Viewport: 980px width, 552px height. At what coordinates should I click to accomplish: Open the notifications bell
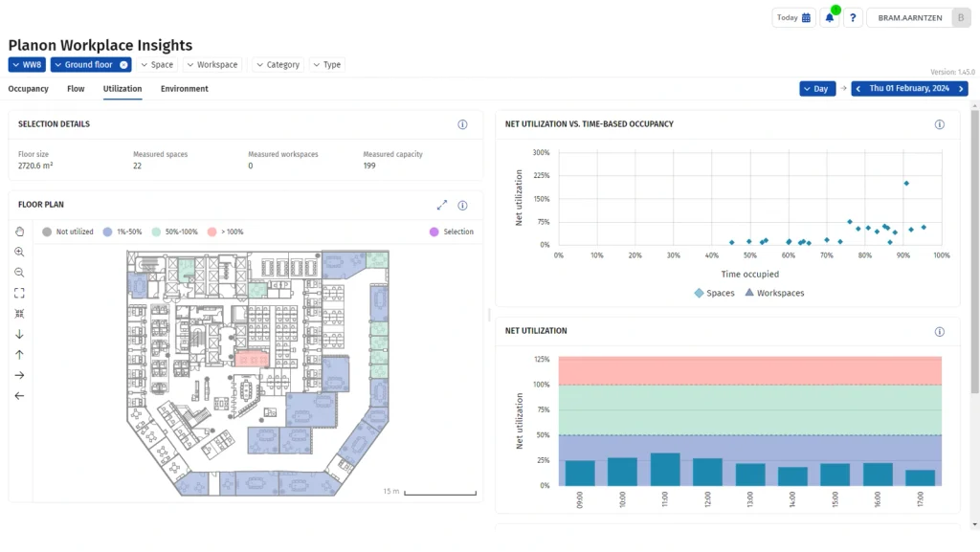(830, 17)
